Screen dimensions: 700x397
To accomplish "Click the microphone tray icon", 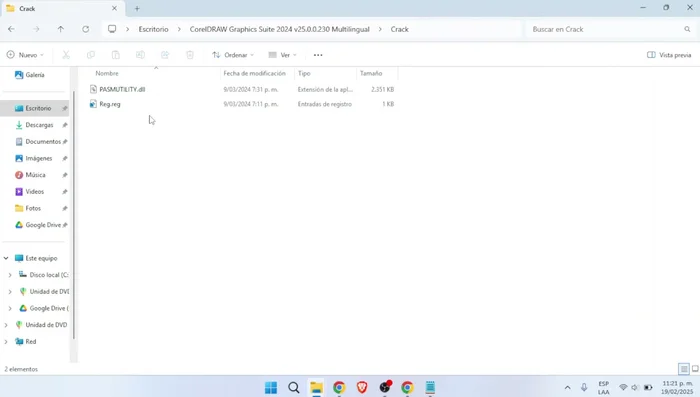I will click(584, 387).
